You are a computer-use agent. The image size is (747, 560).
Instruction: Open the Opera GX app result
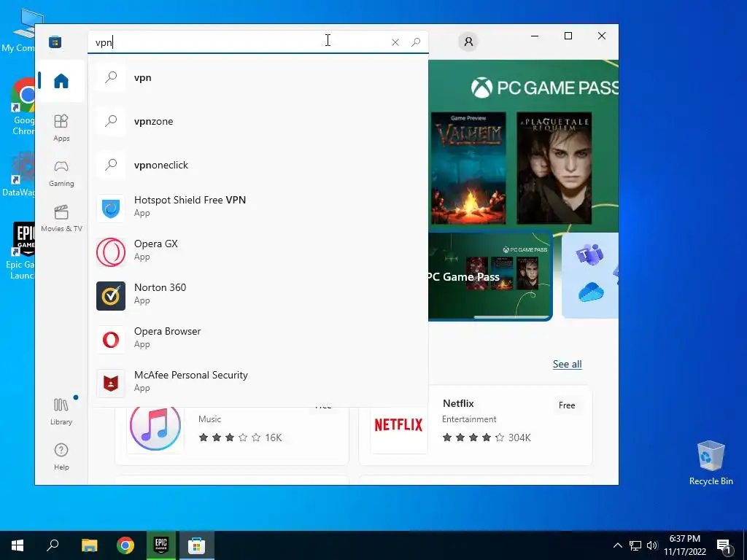pyautogui.click(x=258, y=251)
